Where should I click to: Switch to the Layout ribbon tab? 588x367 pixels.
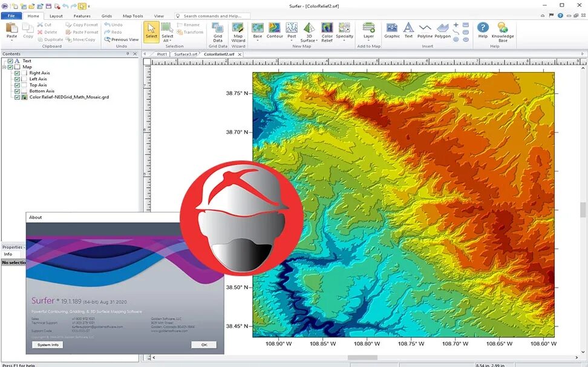point(56,16)
